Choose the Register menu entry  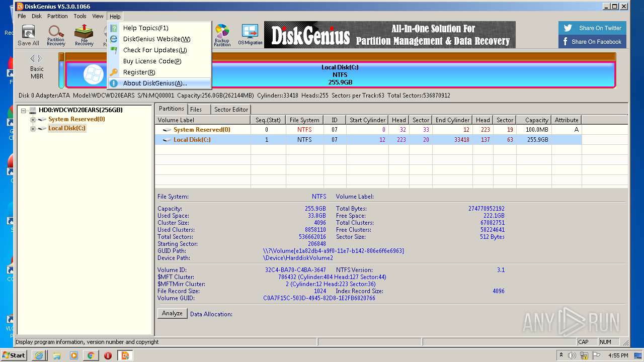(159, 72)
